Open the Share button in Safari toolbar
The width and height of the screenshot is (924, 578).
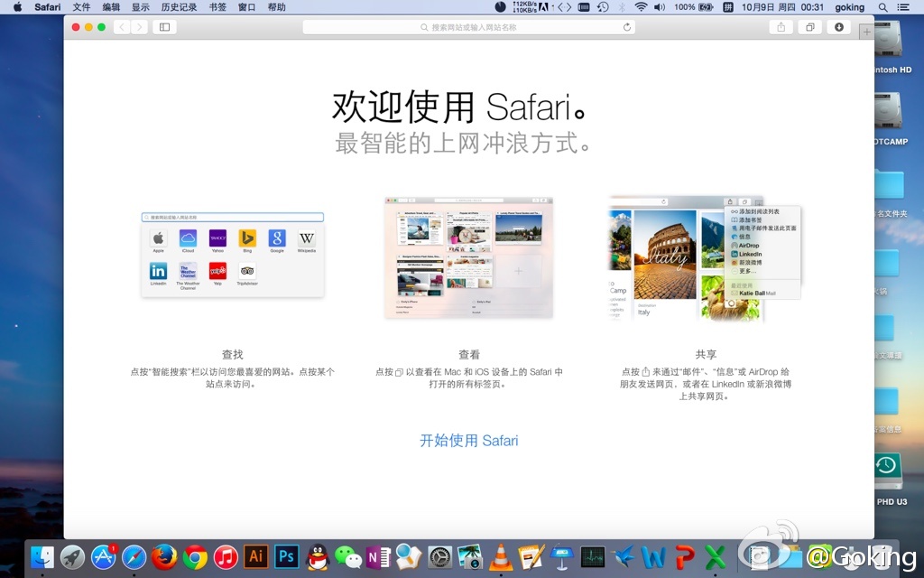pyautogui.click(x=781, y=27)
